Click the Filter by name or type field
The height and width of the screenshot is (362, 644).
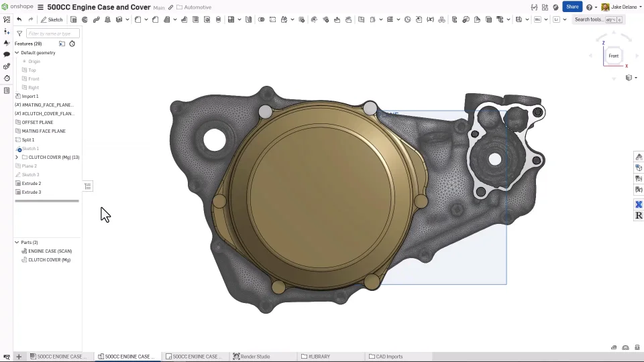(x=52, y=34)
